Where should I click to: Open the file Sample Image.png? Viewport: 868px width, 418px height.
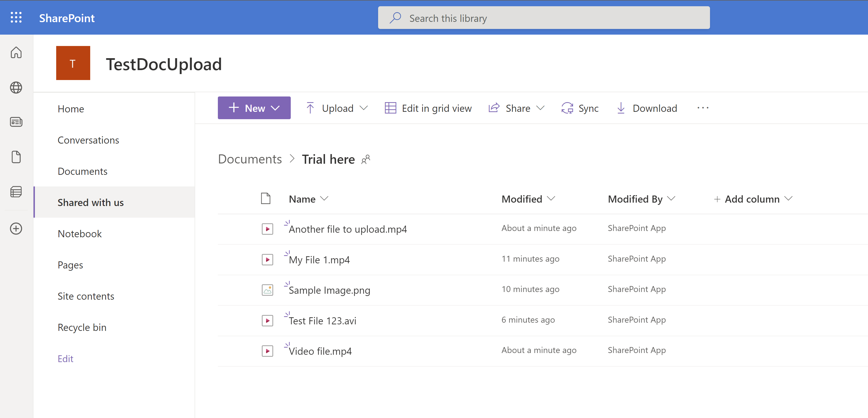pos(329,290)
